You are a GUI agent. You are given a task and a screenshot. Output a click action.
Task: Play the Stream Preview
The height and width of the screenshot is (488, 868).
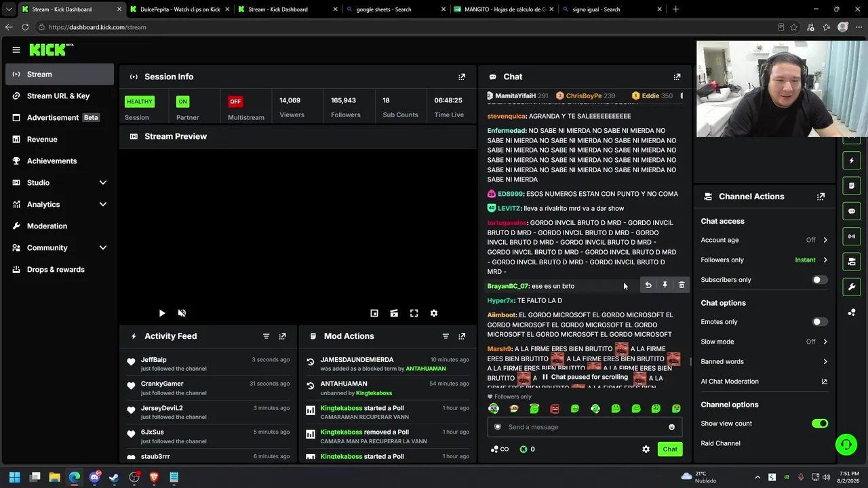(161, 313)
